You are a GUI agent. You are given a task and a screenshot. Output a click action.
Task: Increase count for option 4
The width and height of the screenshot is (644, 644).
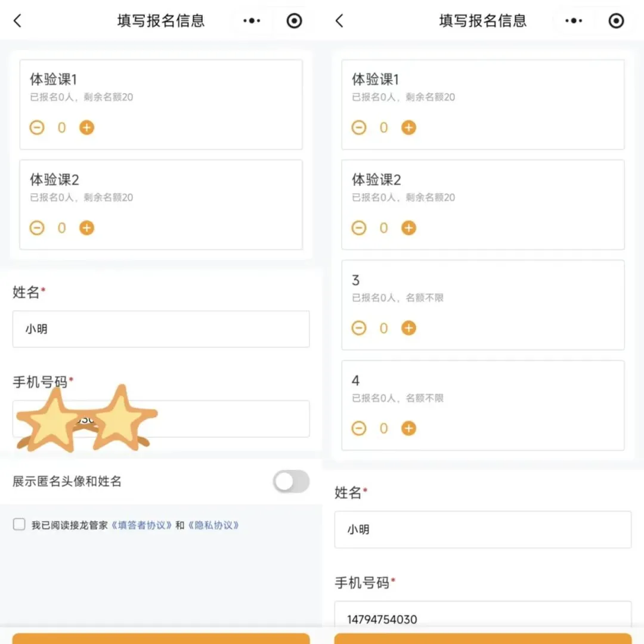coord(408,428)
